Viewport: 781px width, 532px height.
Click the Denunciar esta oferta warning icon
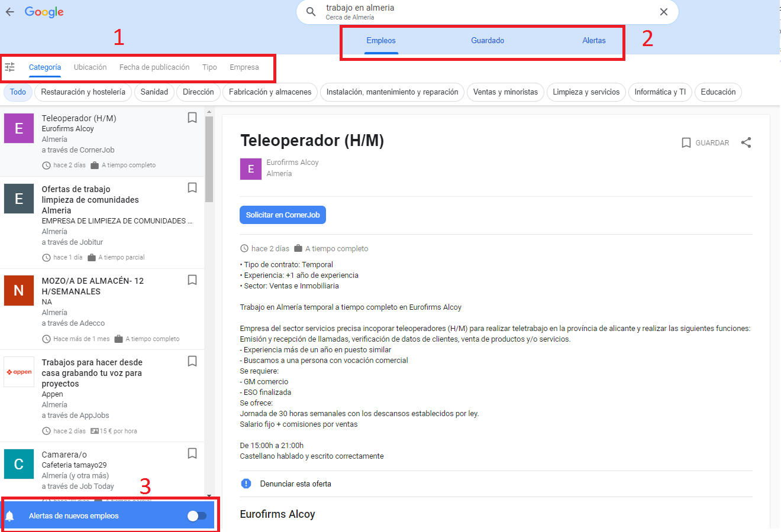[x=246, y=484]
